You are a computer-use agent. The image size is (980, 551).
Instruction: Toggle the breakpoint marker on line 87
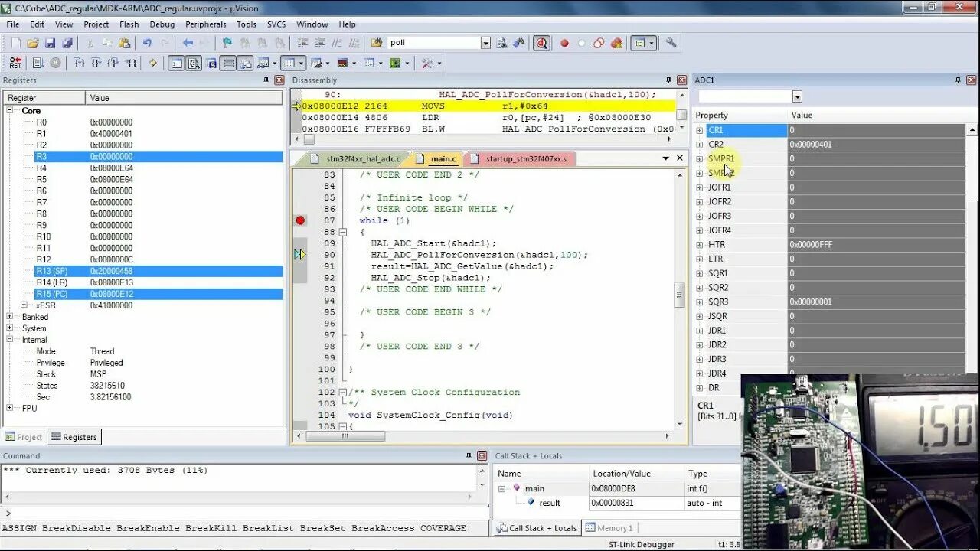coord(300,220)
